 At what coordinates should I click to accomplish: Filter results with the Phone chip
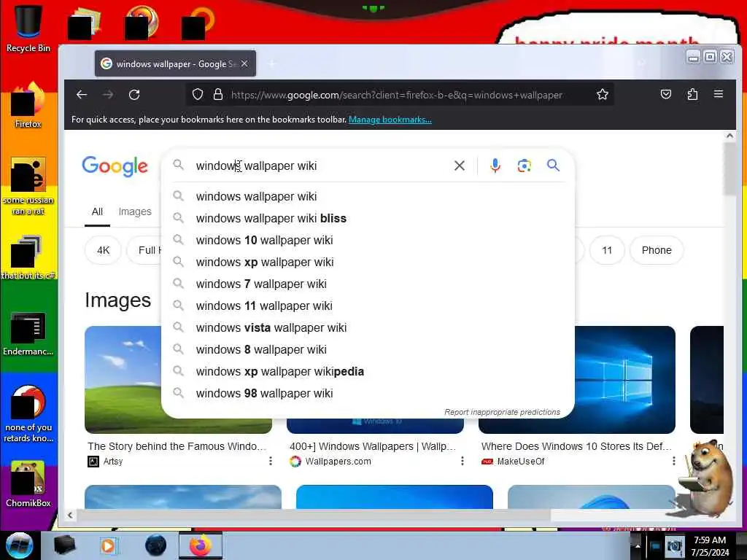tap(657, 250)
